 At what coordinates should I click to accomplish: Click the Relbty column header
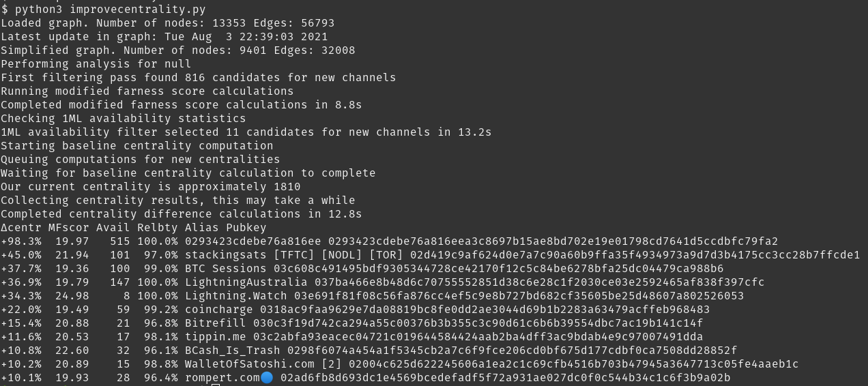158,228
